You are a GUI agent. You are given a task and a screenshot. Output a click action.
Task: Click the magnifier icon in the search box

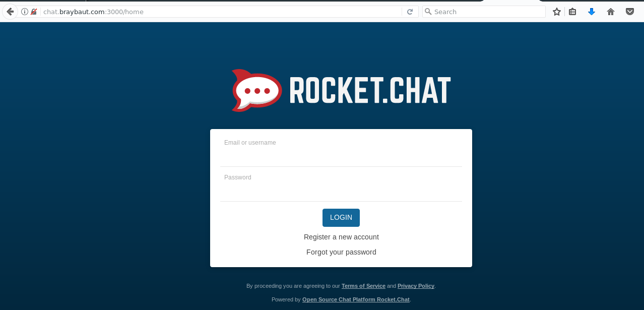(428, 12)
